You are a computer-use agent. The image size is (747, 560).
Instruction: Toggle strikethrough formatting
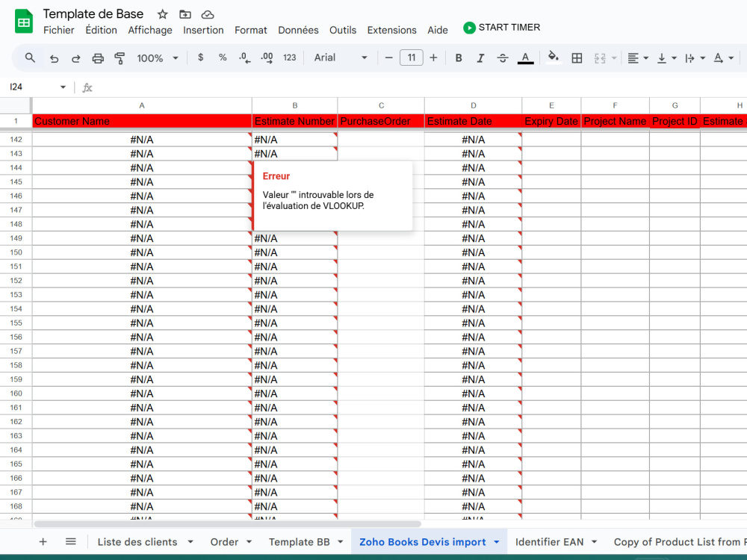coord(503,57)
